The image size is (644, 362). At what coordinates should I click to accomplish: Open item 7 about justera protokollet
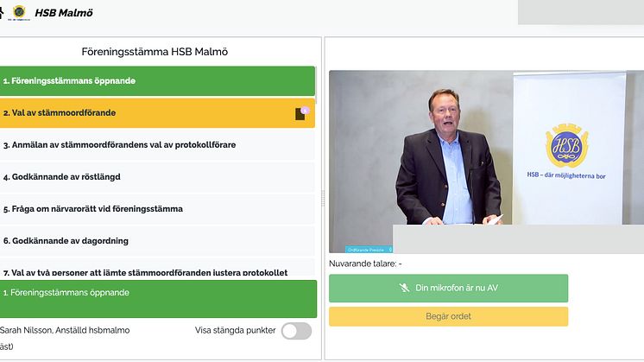tap(157, 272)
